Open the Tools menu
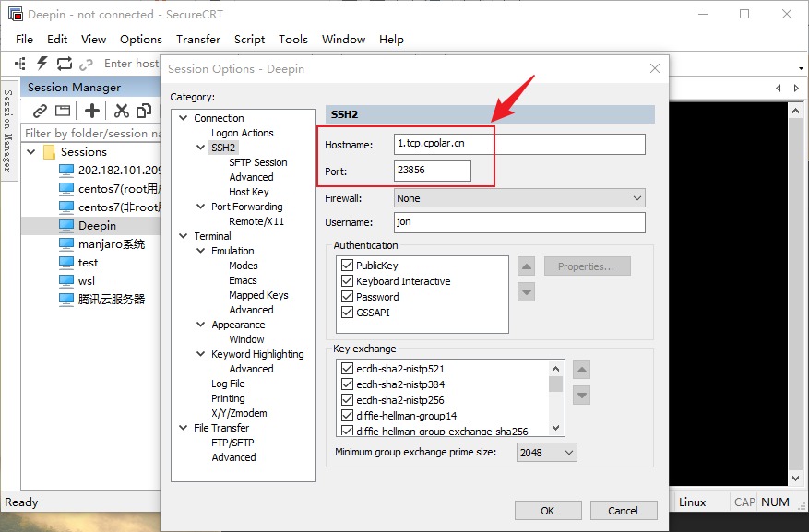 (x=293, y=39)
